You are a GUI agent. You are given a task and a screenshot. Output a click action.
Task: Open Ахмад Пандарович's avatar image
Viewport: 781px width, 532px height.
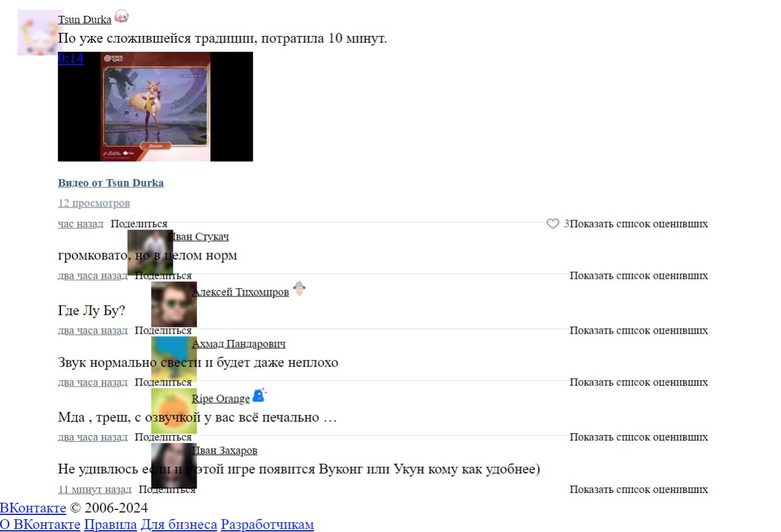click(174, 359)
